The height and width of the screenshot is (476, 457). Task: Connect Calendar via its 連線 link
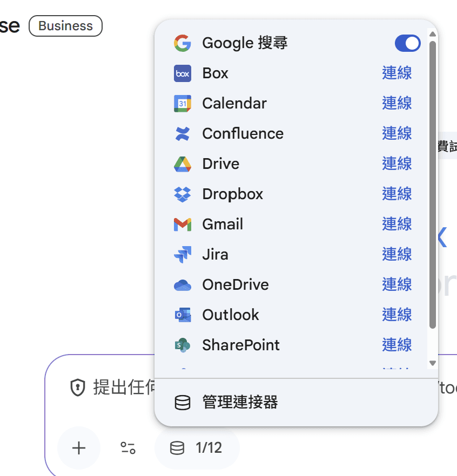[x=397, y=103]
